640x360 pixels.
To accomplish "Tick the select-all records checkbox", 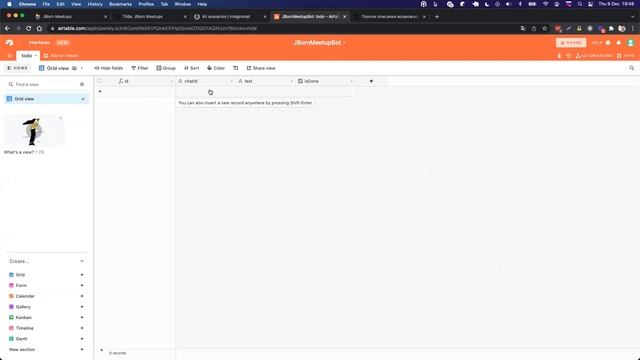I will point(99,81).
